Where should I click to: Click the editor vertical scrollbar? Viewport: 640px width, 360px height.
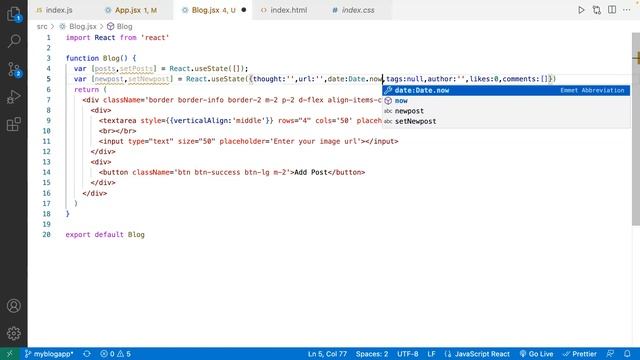(636, 129)
